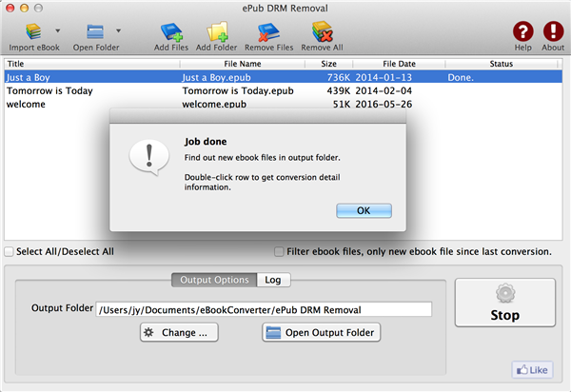
Task: Click the 2014-02-04 file date cell
Action: 384,90
